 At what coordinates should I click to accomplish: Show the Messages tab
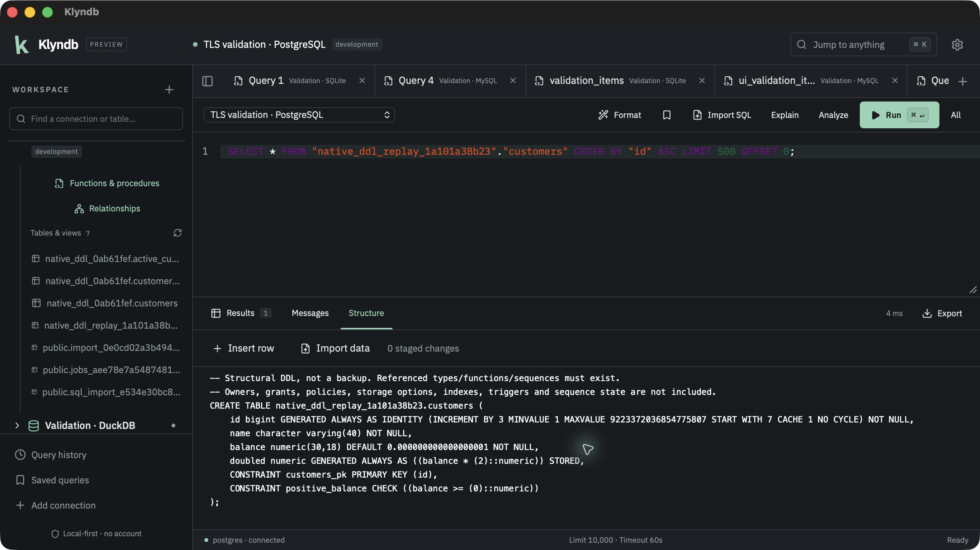click(310, 313)
